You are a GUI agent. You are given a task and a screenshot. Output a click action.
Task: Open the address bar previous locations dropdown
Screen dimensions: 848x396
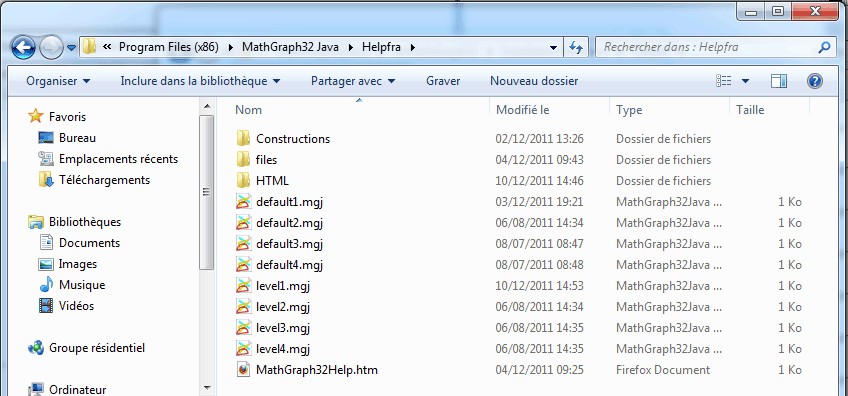pos(553,48)
